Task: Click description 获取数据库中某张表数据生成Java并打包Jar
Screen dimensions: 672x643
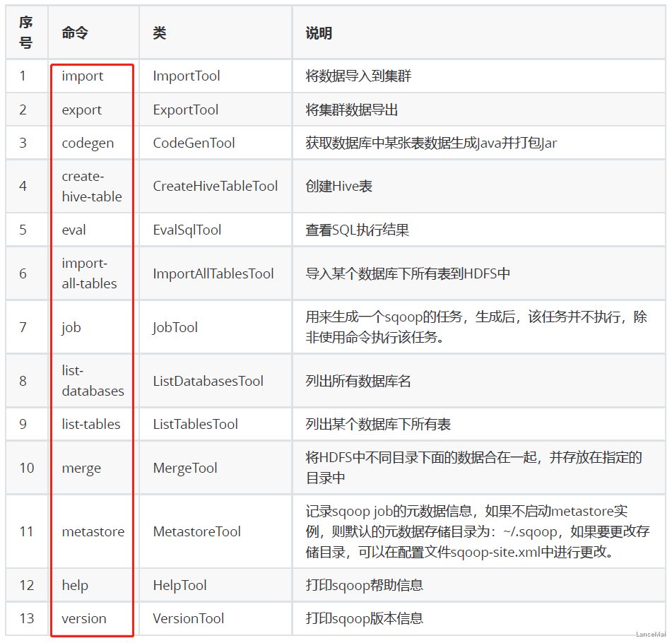Action: pos(431,143)
